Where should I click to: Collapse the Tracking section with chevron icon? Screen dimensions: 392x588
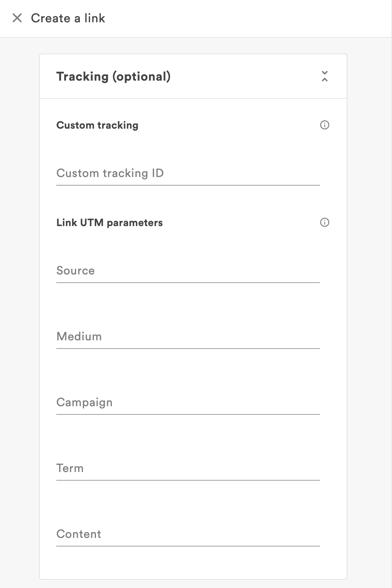(324, 76)
